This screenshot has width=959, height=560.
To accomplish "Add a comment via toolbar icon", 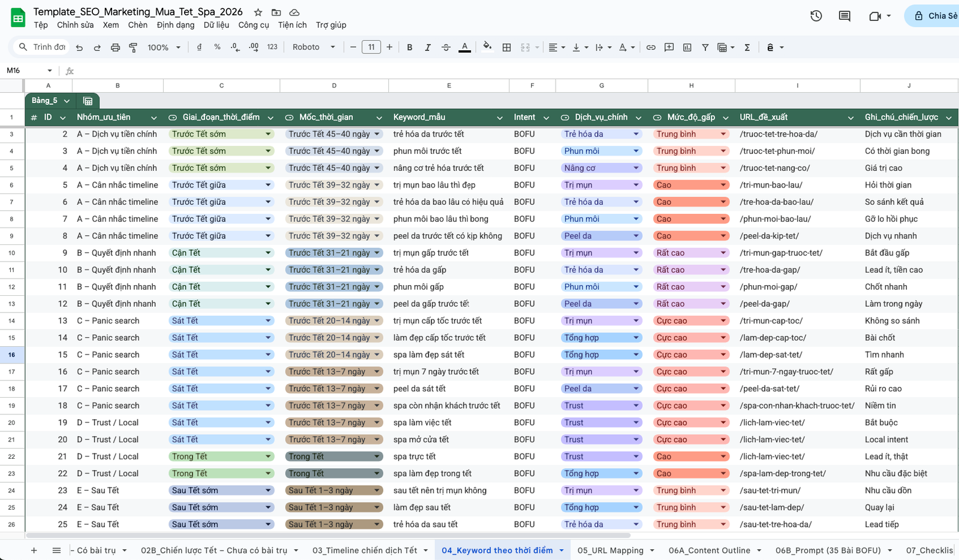I will [x=669, y=47].
